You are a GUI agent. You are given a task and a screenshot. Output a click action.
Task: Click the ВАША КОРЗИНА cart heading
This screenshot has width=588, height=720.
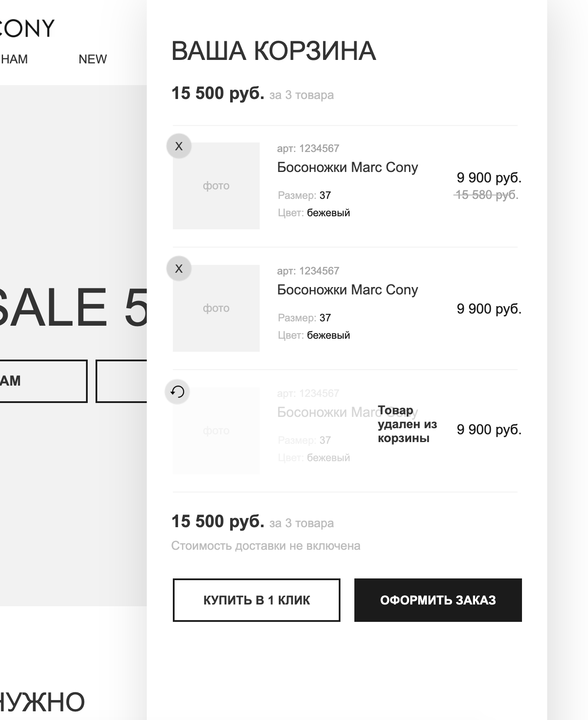[274, 51]
